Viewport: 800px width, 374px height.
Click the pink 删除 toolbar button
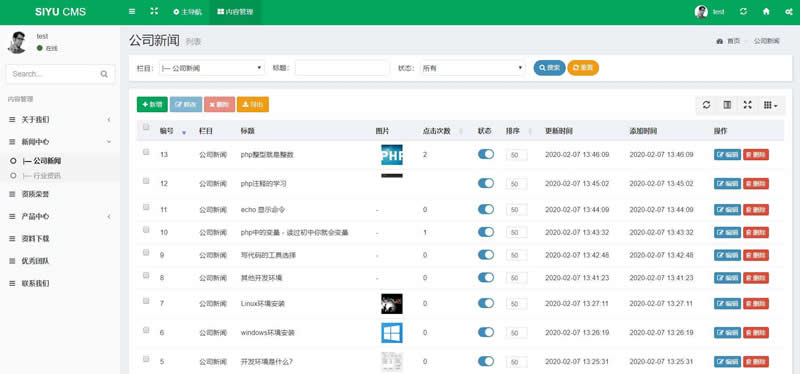[x=219, y=104]
